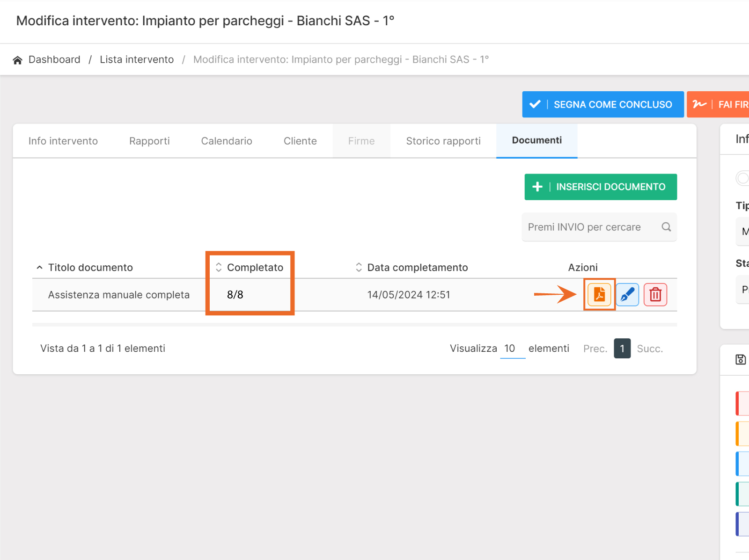The image size is (749, 560).
Task: Delete document with red trash icon
Action: (x=655, y=295)
